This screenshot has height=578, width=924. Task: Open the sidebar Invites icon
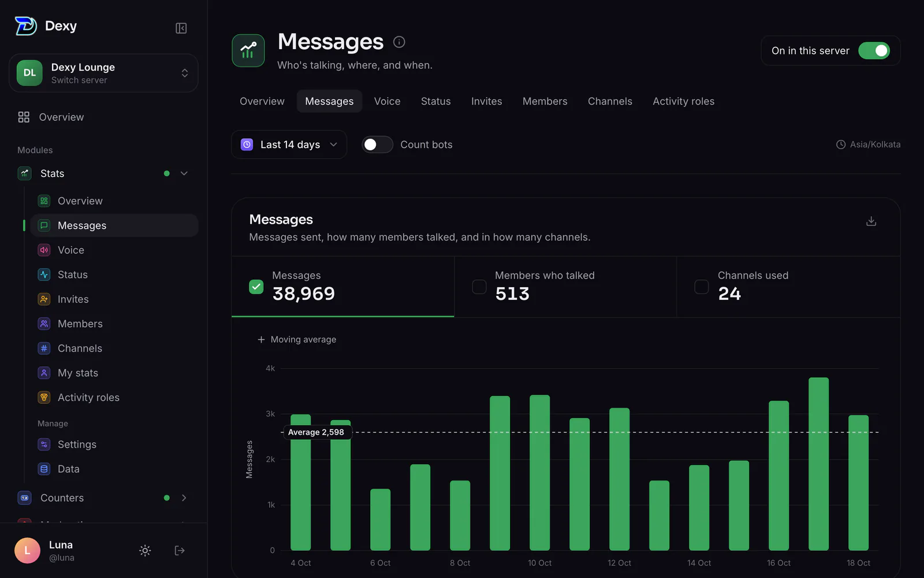coord(44,299)
